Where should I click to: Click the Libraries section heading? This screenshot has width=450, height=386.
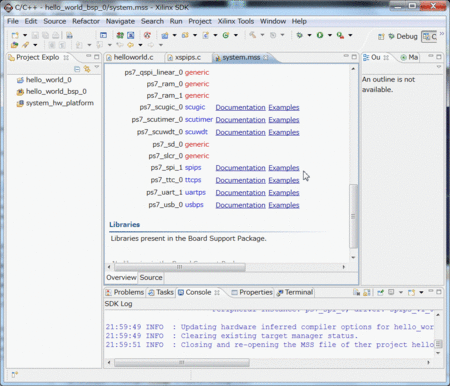125,225
